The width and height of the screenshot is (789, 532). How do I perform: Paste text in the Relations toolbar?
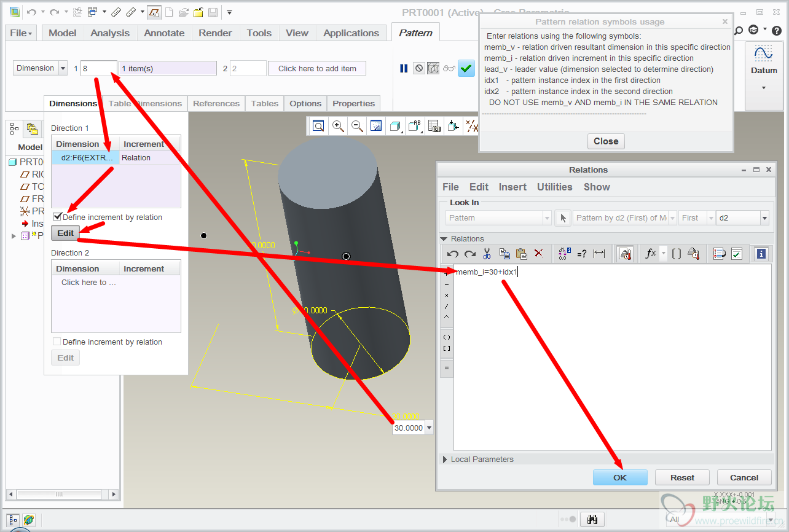pyautogui.click(x=522, y=253)
